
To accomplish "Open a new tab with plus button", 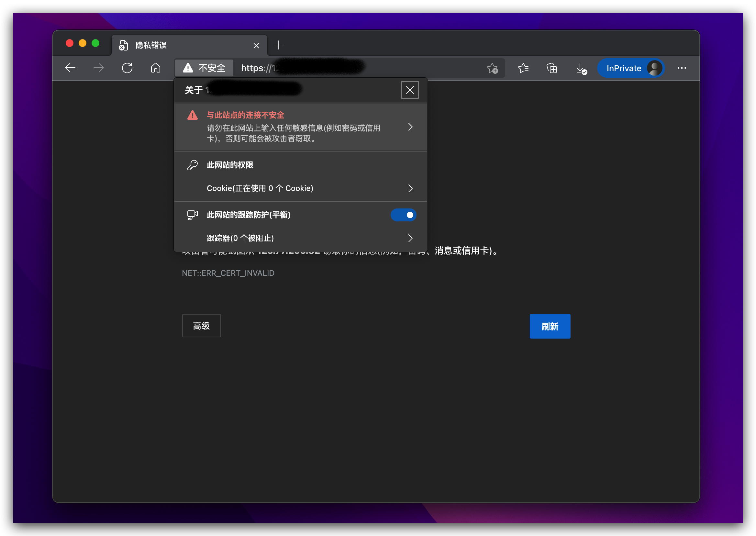I will 278,45.
